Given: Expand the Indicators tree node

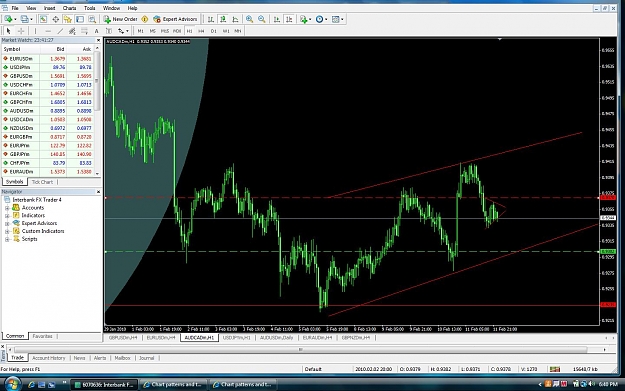Looking at the screenshot, I should click(7, 216).
